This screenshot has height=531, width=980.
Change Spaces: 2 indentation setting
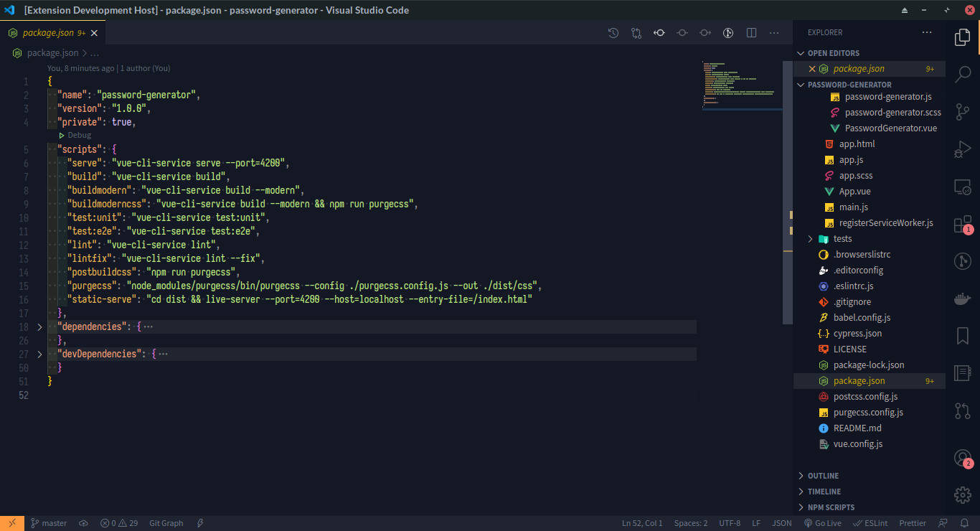(691, 523)
